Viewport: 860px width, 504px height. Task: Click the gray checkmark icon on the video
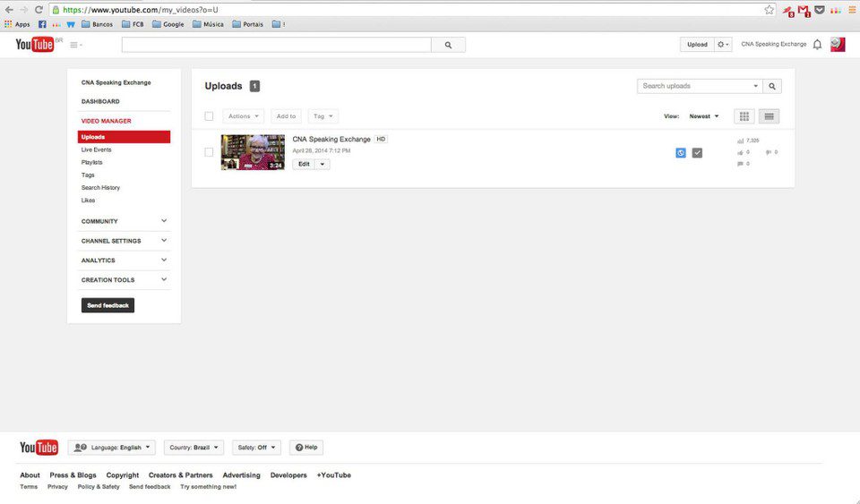697,153
